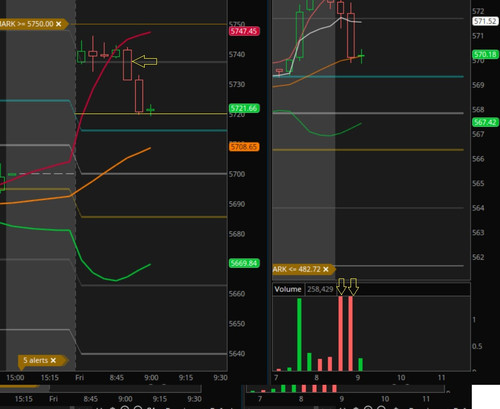Screen dimensions: 500x409
Task: Click the green 570.18 price bubble
Action: pyautogui.click(x=485, y=54)
